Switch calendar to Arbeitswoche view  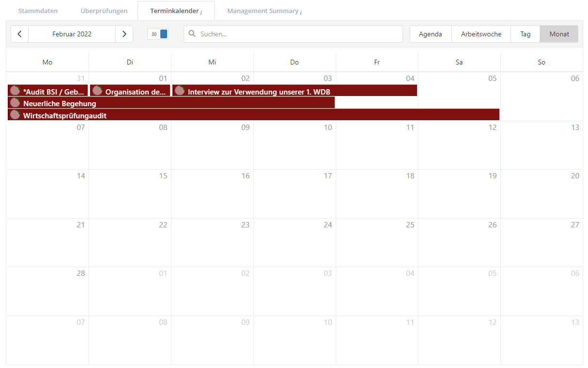click(x=481, y=34)
